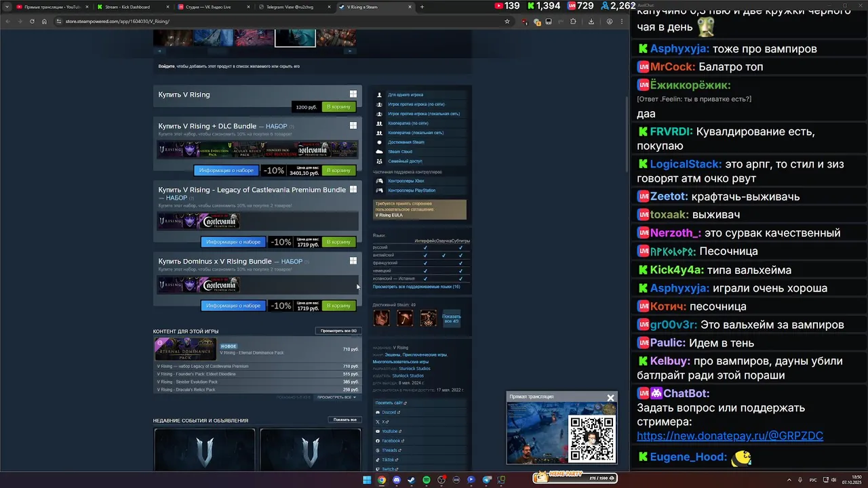Open the Threads external link

click(x=390, y=450)
